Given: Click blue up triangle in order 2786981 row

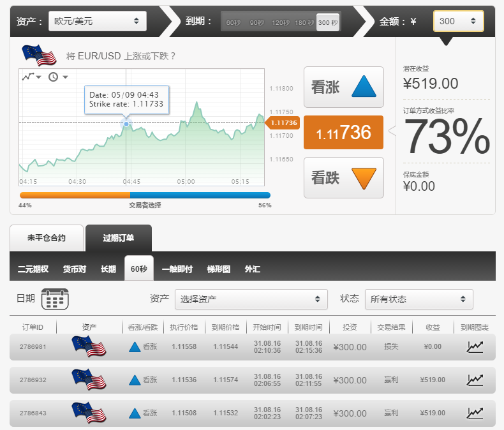Looking at the screenshot, I should tap(135, 347).
